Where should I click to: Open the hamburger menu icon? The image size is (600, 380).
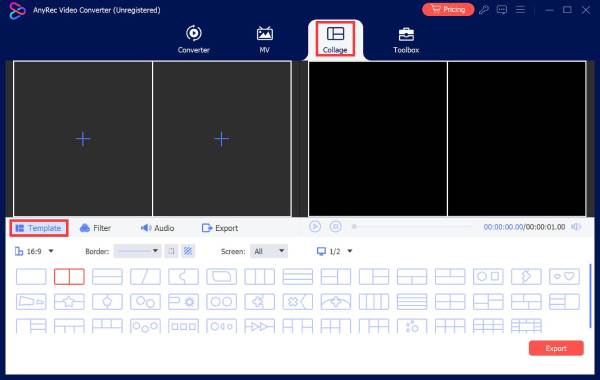520,10
